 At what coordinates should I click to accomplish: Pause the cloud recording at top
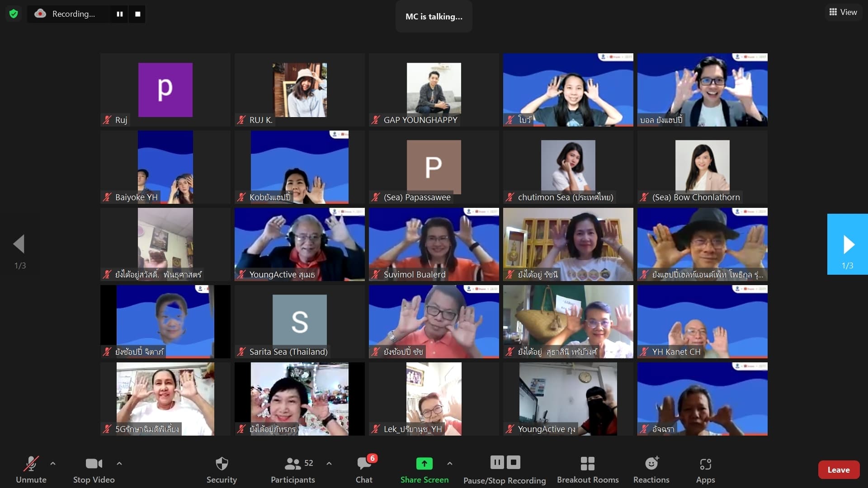click(x=120, y=14)
